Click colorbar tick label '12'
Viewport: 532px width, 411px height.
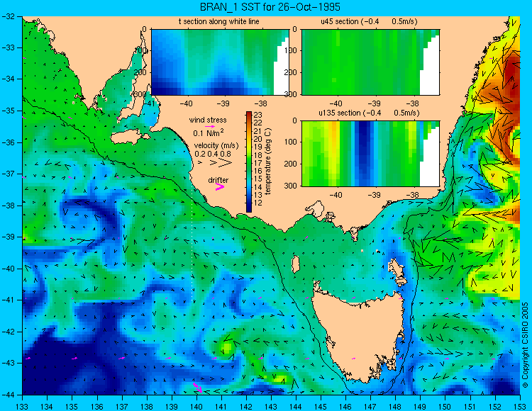[258, 203]
